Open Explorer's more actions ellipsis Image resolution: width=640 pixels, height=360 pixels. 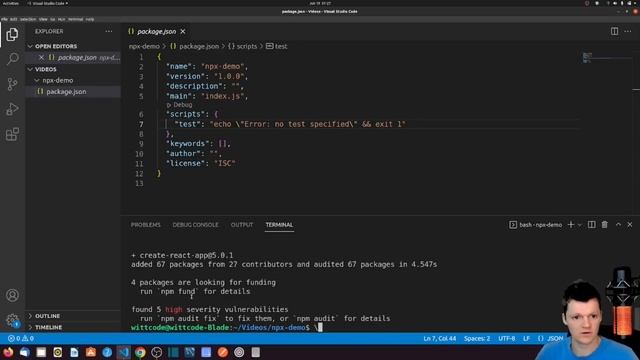coord(109,31)
